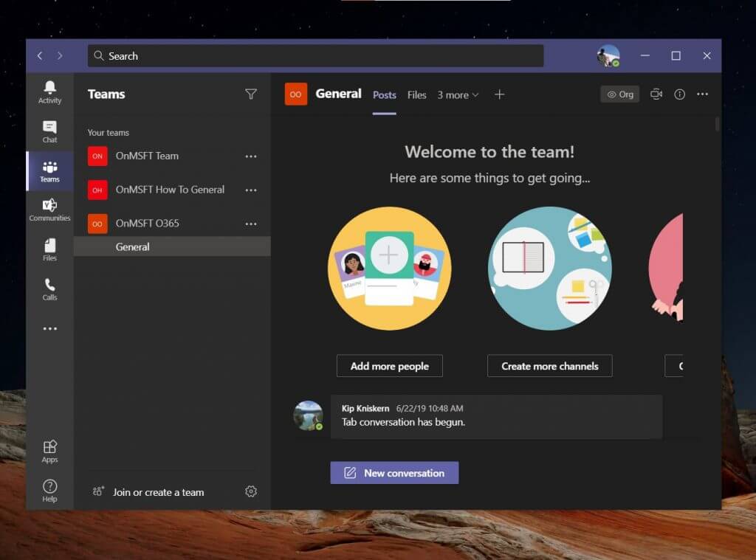
Task: Click the filter funnel icon beside Teams
Action: pos(251,94)
